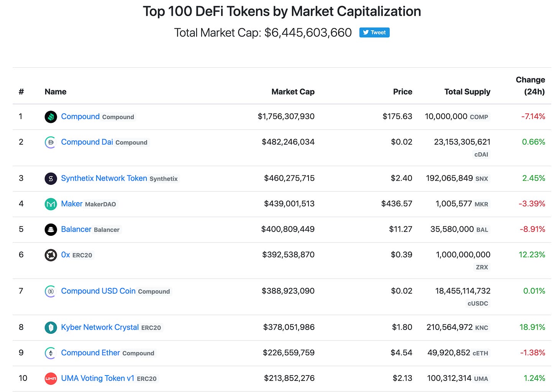Screen dimensions: 558x392
Task: Open the Compound token link
Action: click(80, 116)
